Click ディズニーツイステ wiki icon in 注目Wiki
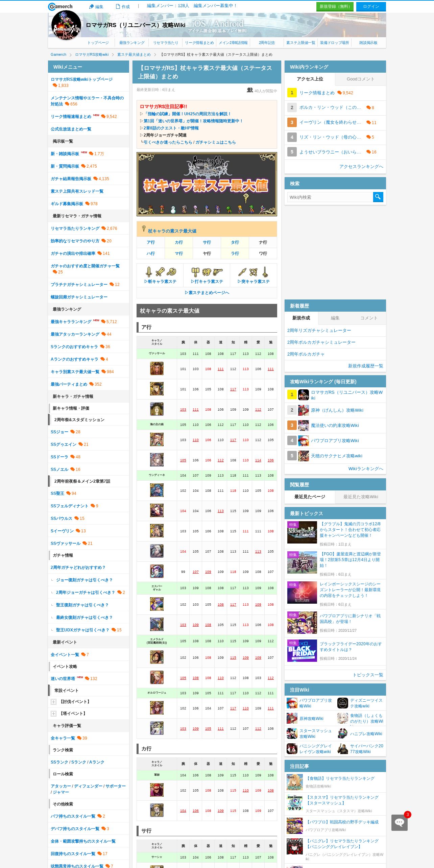This screenshot has height=868, width=434. (342, 703)
